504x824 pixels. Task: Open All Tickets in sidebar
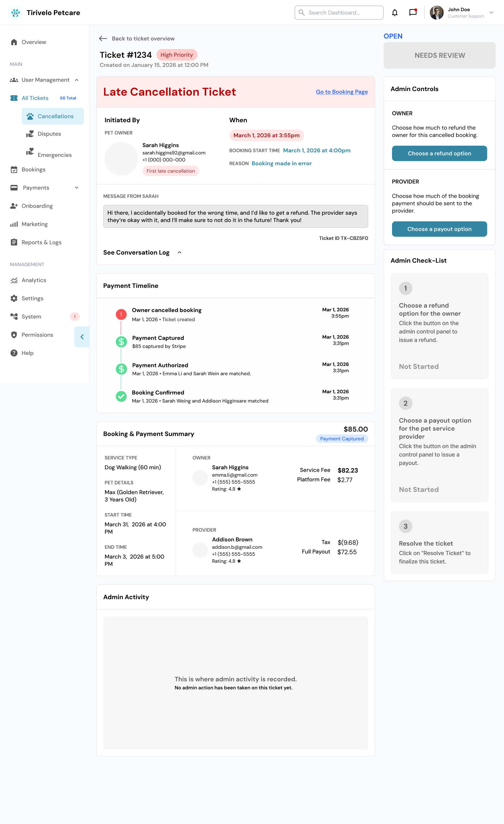(35, 98)
